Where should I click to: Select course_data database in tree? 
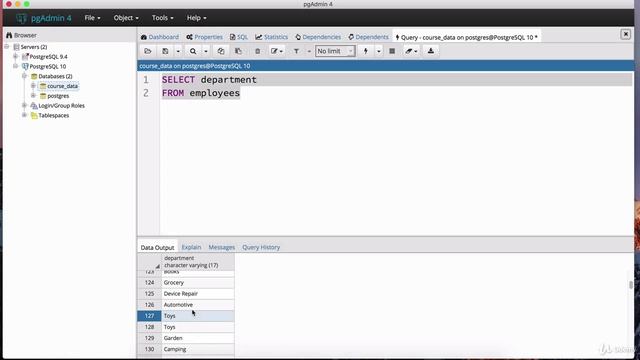[x=62, y=86]
